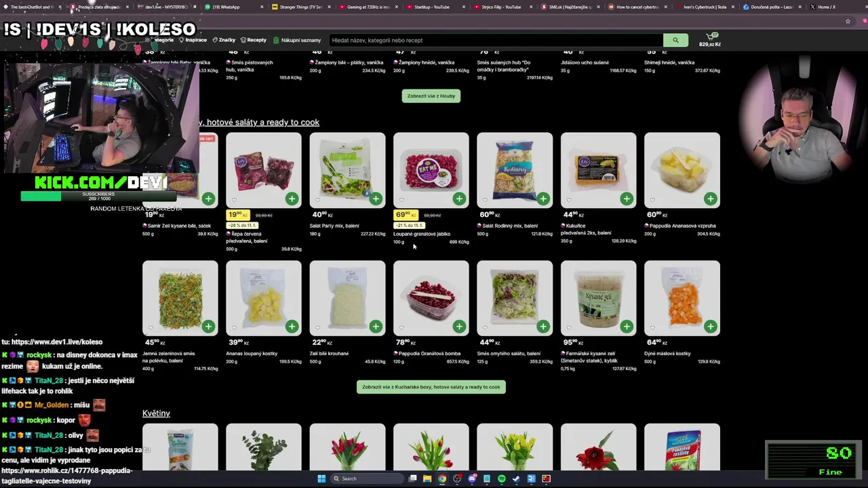The image size is (868, 488).
Task: Add Salát Párty mix to cart
Action: click(376, 199)
